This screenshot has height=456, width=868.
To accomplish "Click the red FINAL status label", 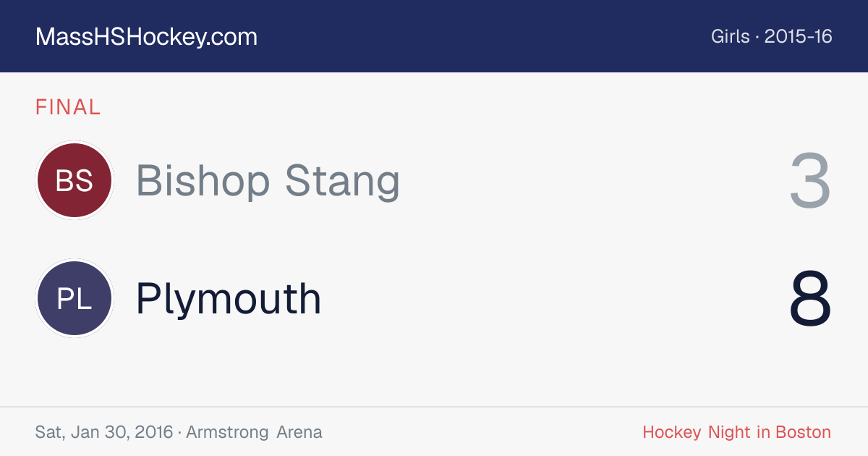I will [x=68, y=107].
